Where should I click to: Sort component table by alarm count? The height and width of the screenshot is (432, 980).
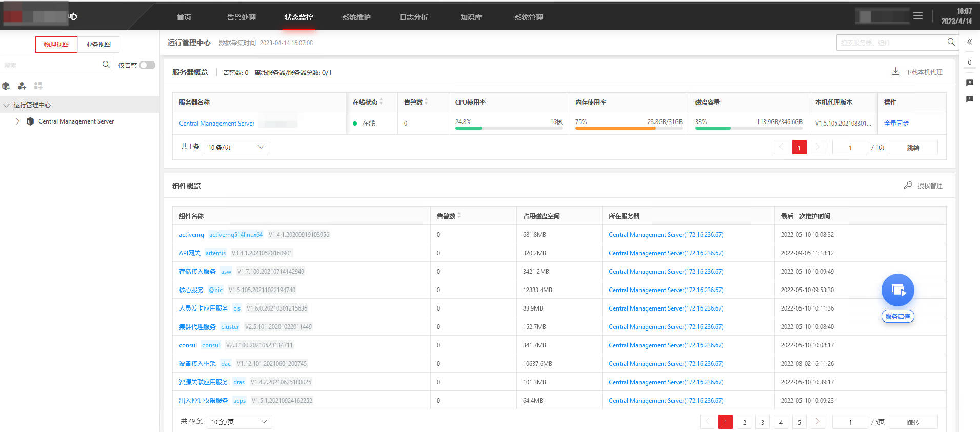tap(459, 216)
